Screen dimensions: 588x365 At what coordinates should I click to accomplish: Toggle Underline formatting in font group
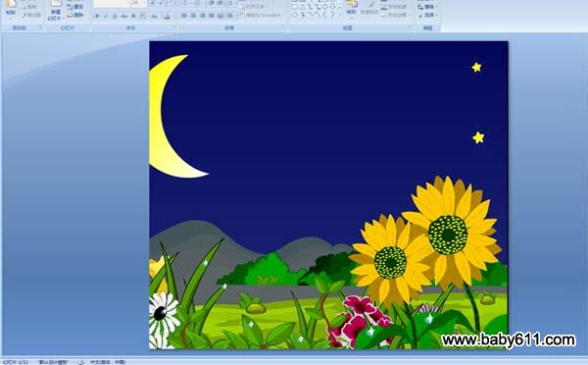115,16
